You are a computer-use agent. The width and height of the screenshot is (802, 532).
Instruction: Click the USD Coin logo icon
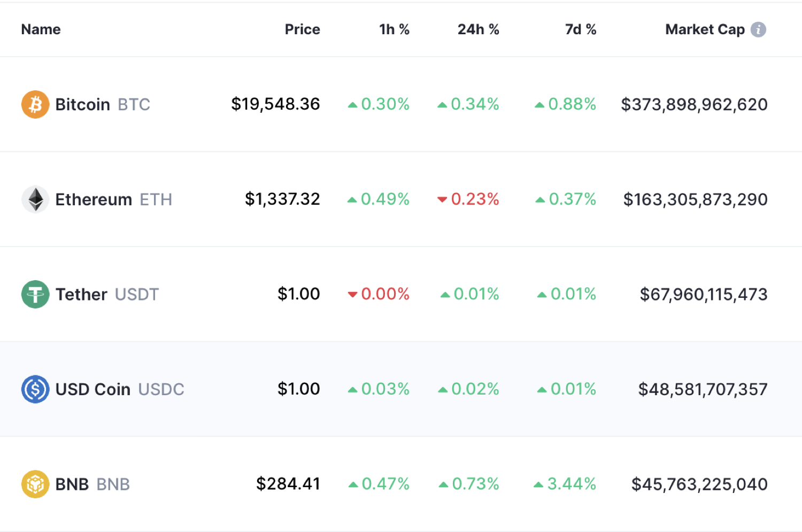[35, 389]
